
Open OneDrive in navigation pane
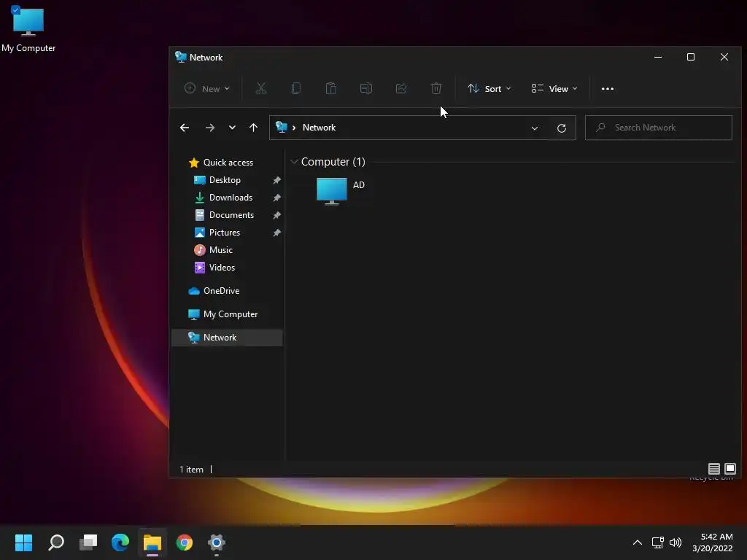point(221,291)
